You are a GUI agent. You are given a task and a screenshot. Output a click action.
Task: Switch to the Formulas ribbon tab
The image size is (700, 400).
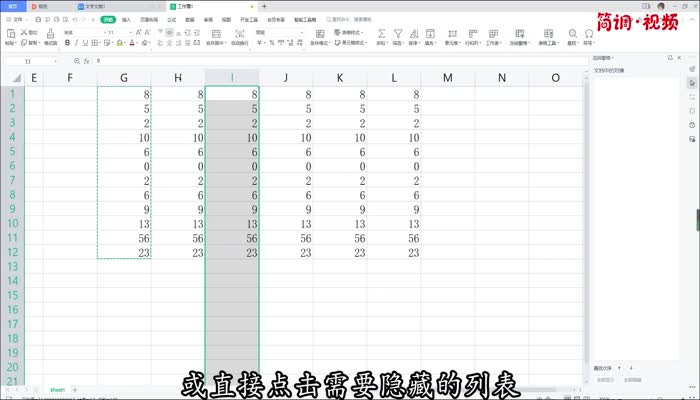tap(171, 19)
